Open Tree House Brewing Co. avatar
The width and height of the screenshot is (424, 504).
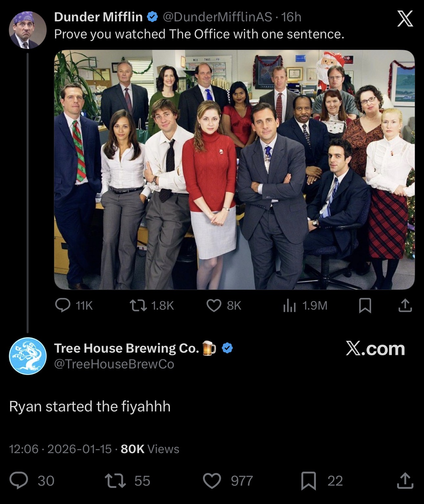pos(28,356)
